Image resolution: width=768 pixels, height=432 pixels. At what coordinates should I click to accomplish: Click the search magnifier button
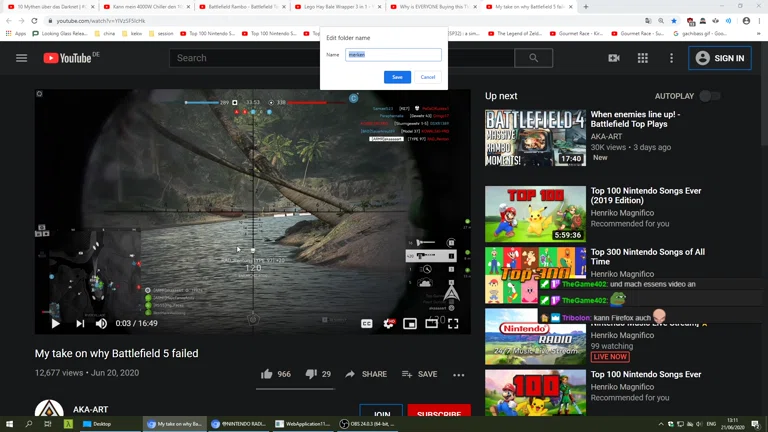(533, 58)
